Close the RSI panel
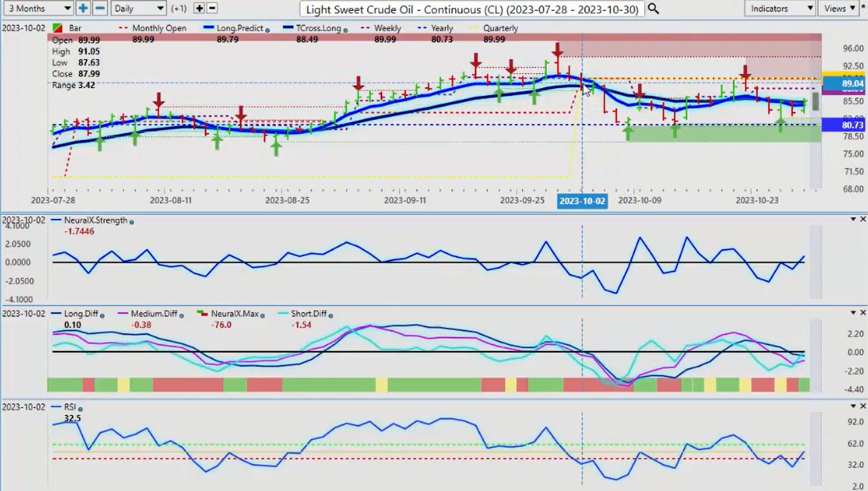Image resolution: width=868 pixels, height=491 pixels. 863,406
